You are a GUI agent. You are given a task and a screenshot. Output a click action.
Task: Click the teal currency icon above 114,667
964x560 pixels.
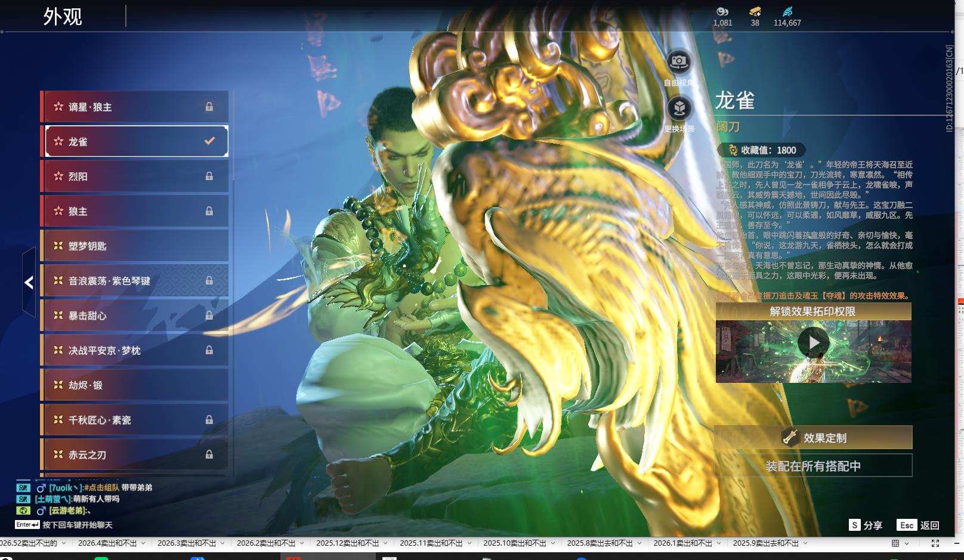point(787,11)
